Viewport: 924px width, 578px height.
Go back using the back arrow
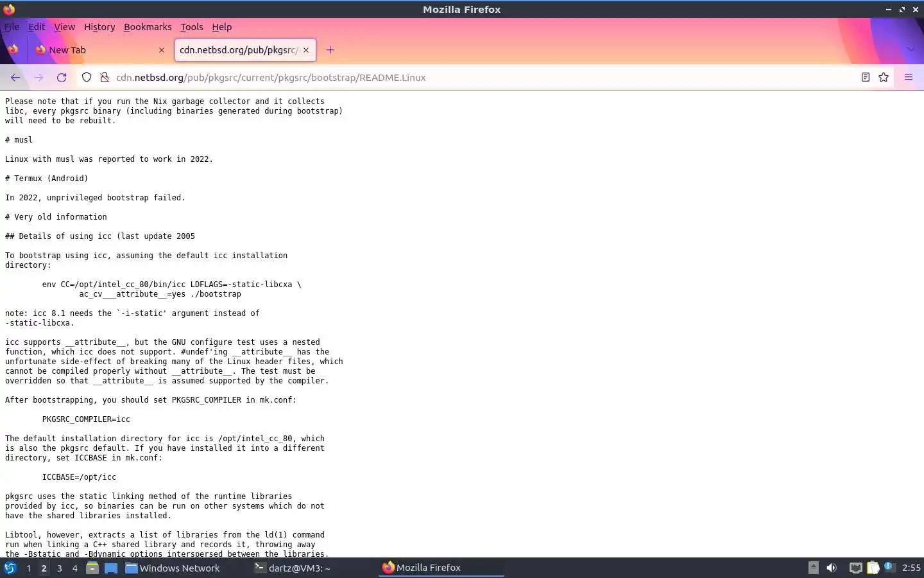pos(15,78)
